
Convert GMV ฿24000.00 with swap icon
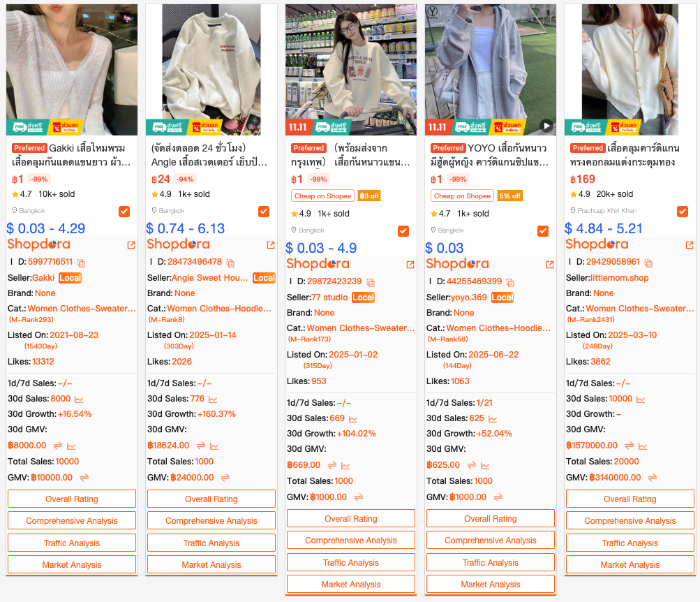(225, 478)
